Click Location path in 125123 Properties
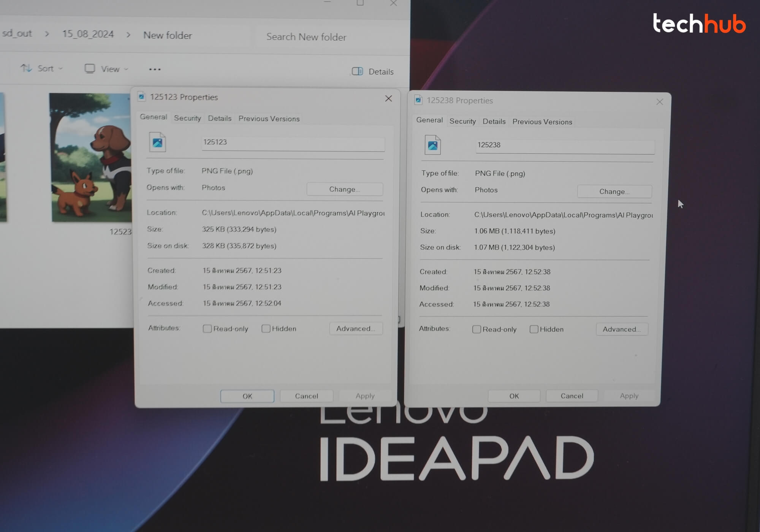Screen dimensions: 760x532 [x=293, y=213]
